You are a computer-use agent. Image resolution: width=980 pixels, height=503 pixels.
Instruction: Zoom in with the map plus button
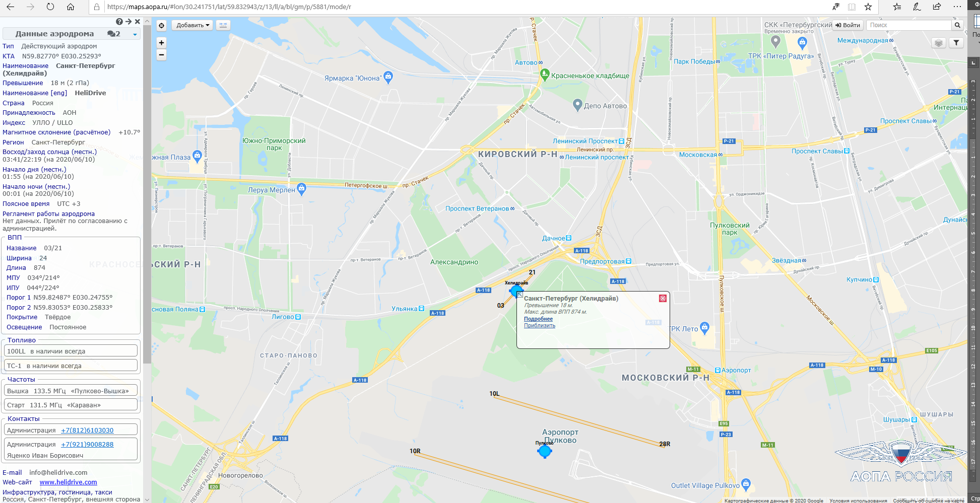[x=161, y=43]
